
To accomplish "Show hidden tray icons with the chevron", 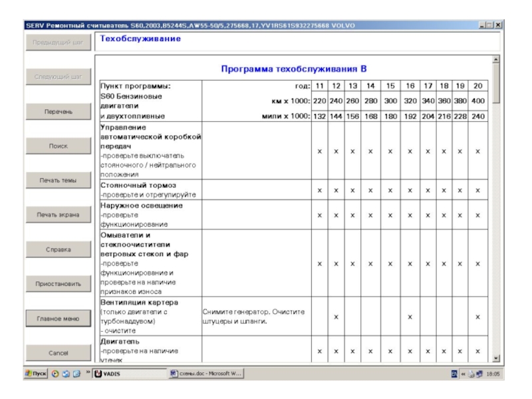I will pyautogui.click(x=463, y=374).
